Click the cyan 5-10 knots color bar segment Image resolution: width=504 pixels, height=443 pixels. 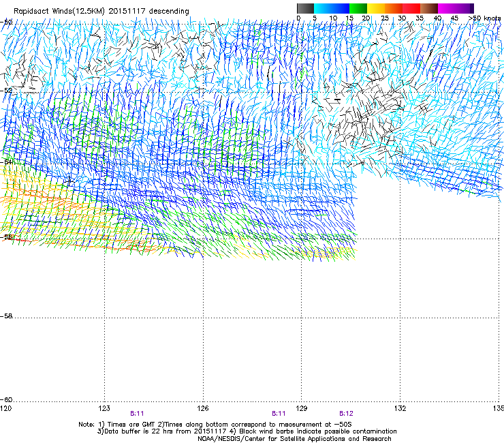(x=323, y=8)
